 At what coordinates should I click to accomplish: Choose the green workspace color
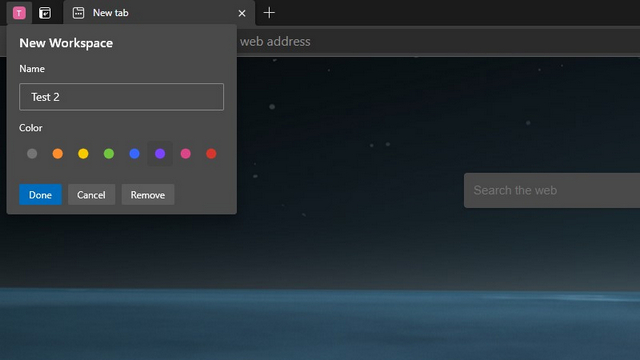click(109, 153)
